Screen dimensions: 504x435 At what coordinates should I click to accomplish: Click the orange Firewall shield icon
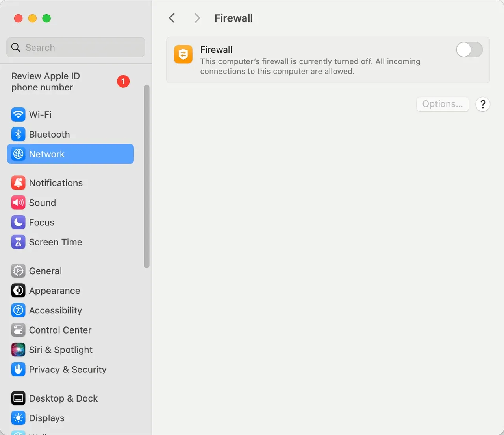(183, 54)
